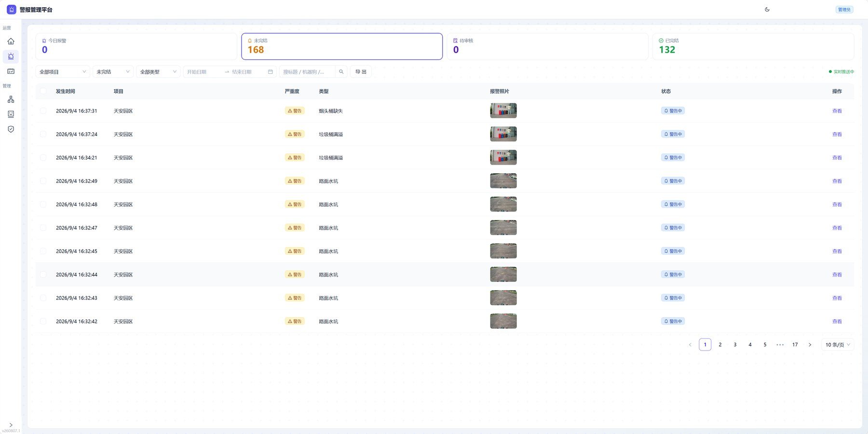Screen dimensions: 868x434
Task: Check the row for 2026/9/4 16:32:42
Action: (43, 322)
